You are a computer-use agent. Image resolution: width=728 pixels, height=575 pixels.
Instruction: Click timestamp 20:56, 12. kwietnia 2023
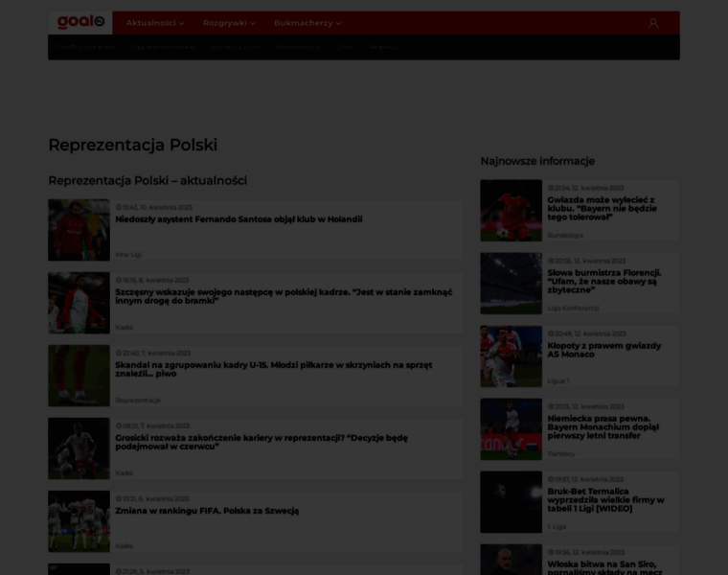587,261
